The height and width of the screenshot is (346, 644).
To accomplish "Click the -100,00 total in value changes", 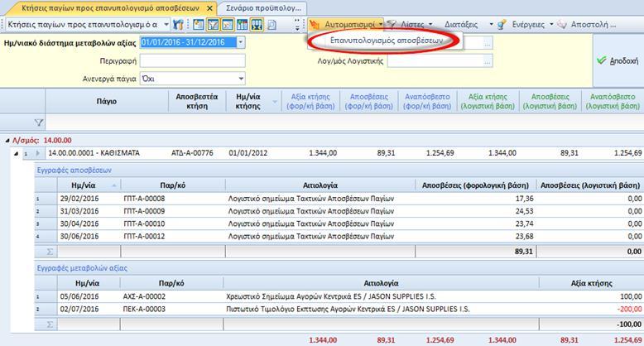I will pyautogui.click(x=629, y=324).
